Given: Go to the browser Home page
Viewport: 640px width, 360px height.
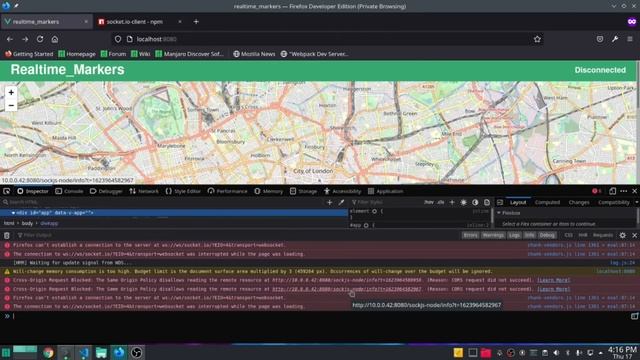Looking at the screenshot, I should click(55, 39).
